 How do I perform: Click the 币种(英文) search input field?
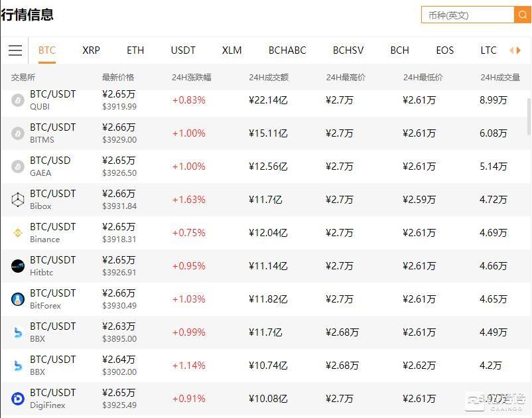coord(468,15)
